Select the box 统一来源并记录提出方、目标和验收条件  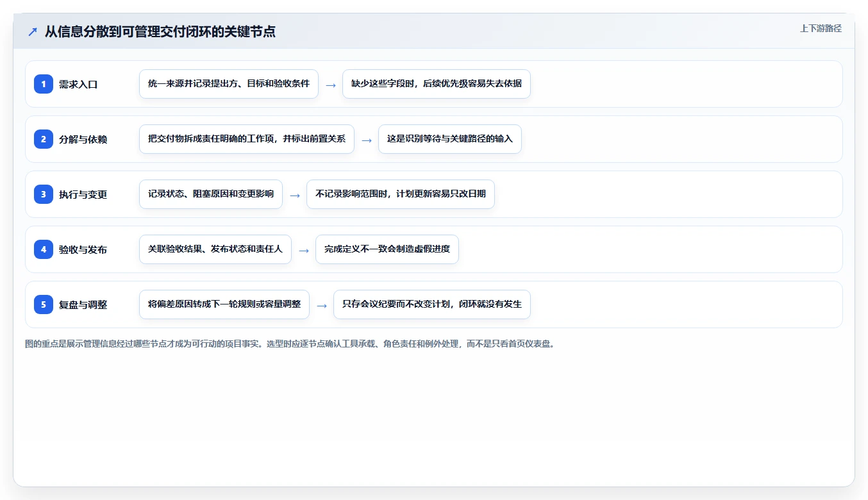(229, 84)
